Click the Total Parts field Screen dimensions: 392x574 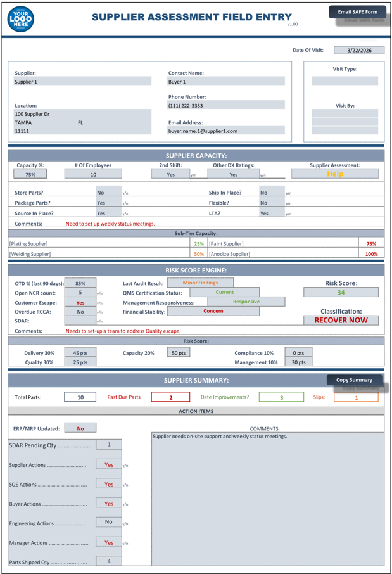[80, 397]
